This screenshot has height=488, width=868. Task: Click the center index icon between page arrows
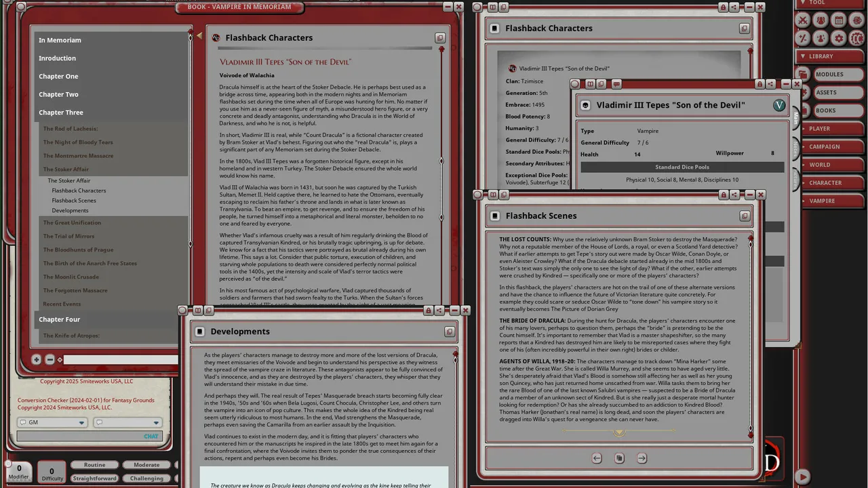619,458
